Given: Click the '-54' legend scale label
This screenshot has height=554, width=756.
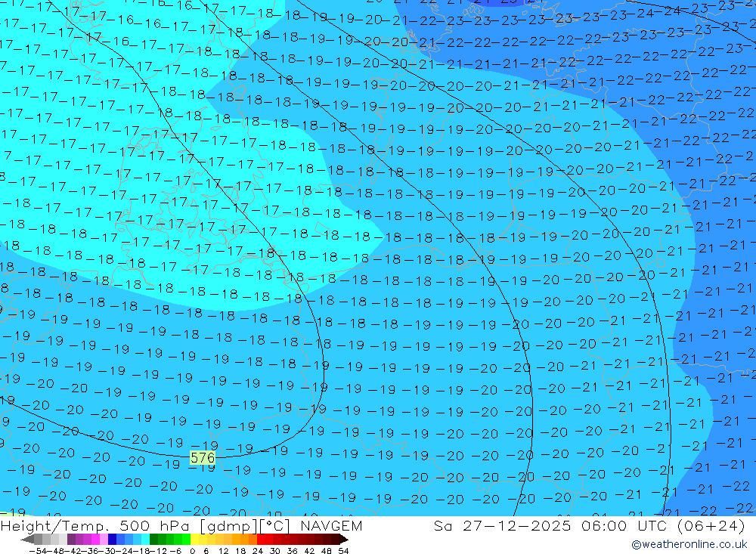Looking at the screenshot, I should 38,551.
